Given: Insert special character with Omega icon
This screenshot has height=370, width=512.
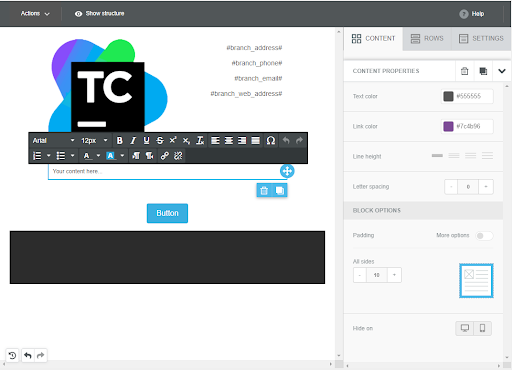Looking at the screenshot, I should pyautogui.click(x=271, y=141).
